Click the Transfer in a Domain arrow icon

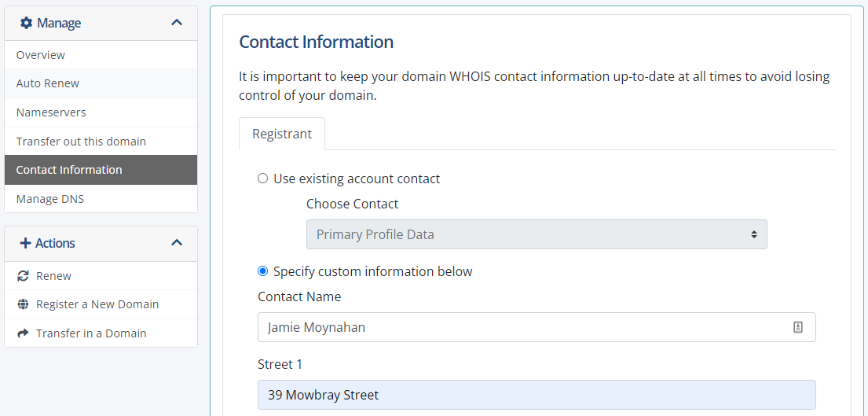pyautogui.click(x=24, y=333)
